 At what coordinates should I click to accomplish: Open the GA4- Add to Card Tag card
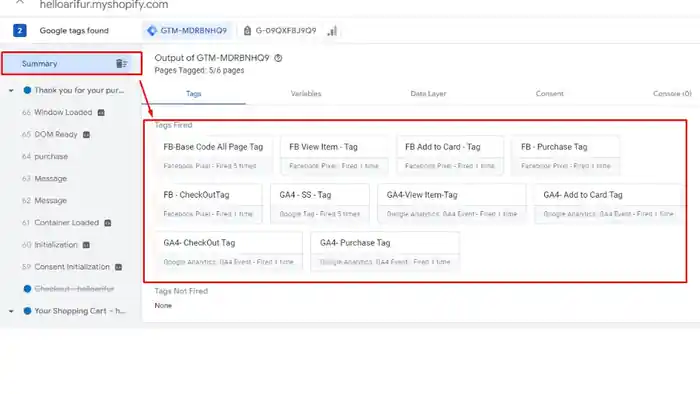point(609,203)
